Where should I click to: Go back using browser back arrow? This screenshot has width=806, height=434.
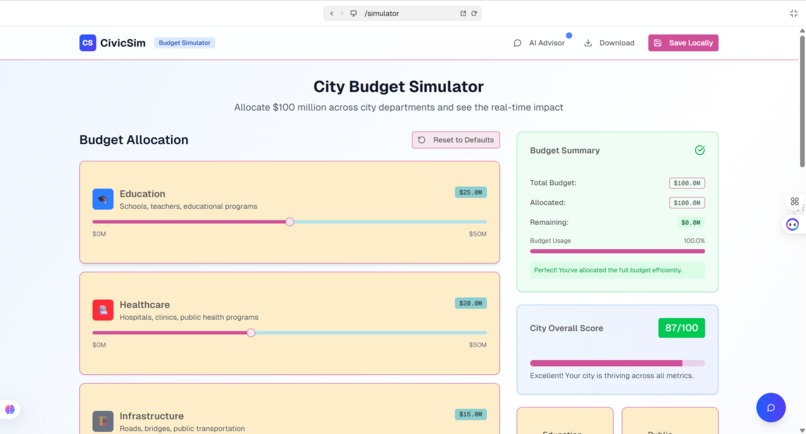(x=332, y=13)
